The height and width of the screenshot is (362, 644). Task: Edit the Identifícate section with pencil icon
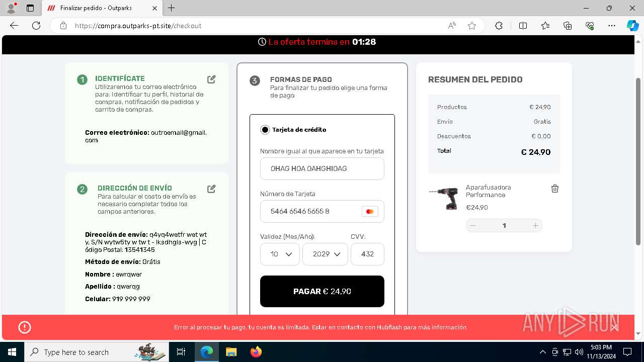[x=211, y=79]
